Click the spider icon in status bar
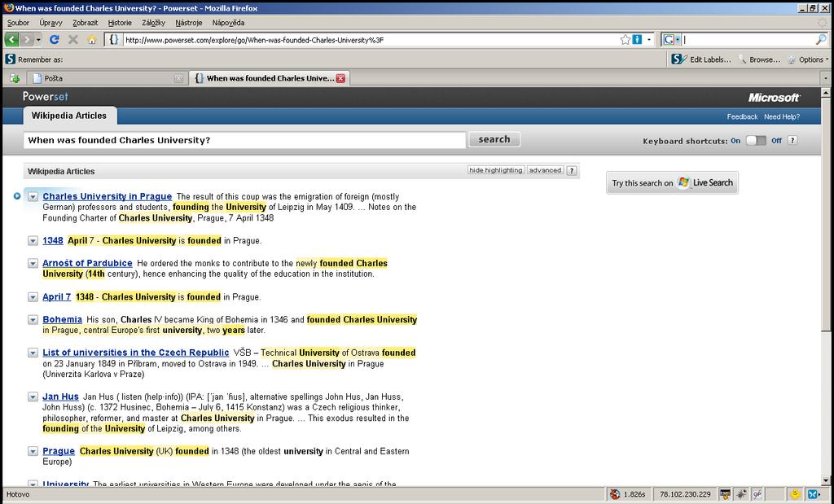The width and height of the screenshot is (834, 504). tap(741, 494)
